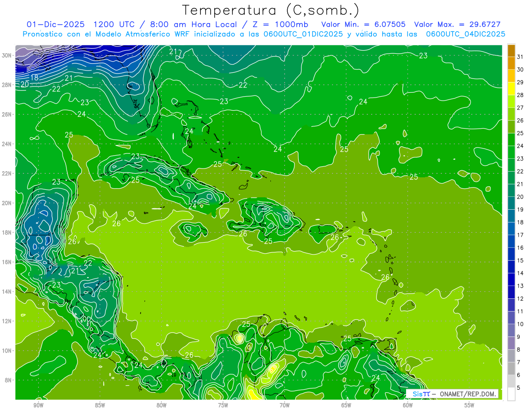Click the 17 label on the color scale
The height and width of the screenshot is (411, 532).
coord(520,235)
